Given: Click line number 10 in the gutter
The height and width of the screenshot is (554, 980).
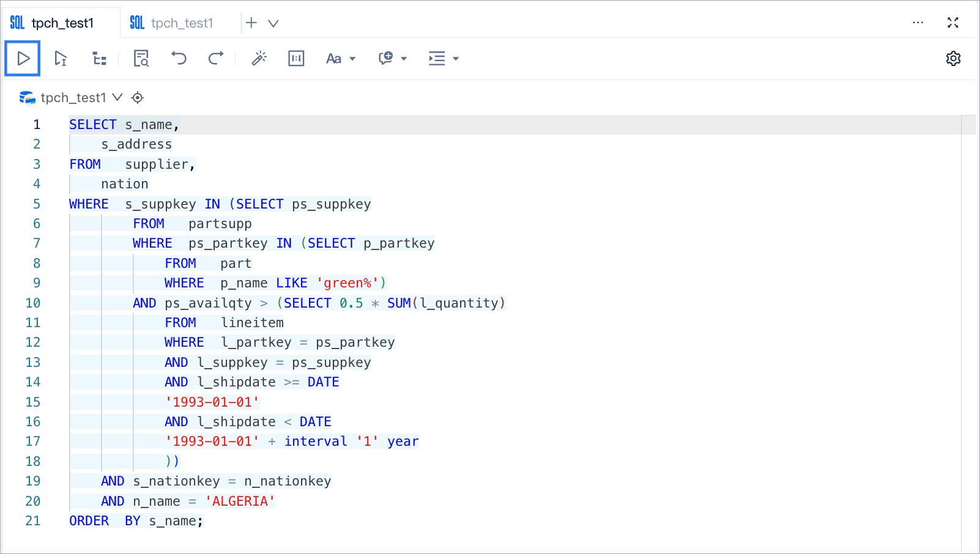Looking at the screenshot, I should (33, 303).
